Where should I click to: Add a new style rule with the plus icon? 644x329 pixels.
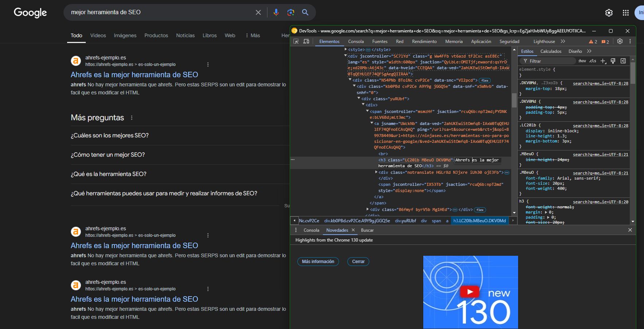point(603,61)
